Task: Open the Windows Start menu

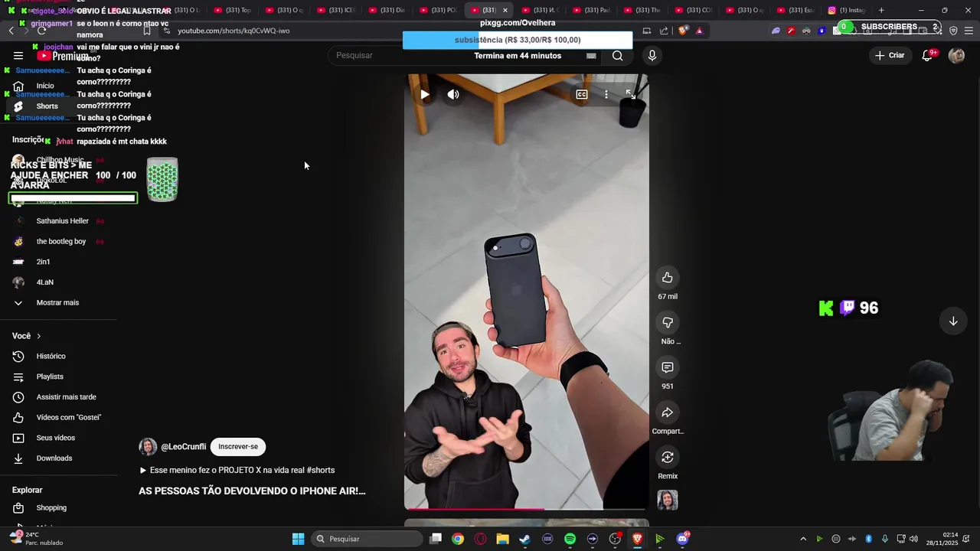Action: pos(298,539)
